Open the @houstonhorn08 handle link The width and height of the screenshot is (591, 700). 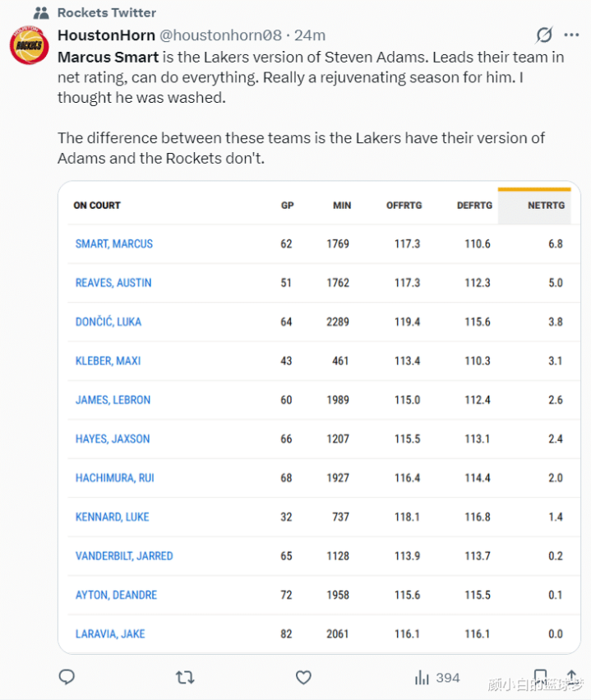(219, 35)
